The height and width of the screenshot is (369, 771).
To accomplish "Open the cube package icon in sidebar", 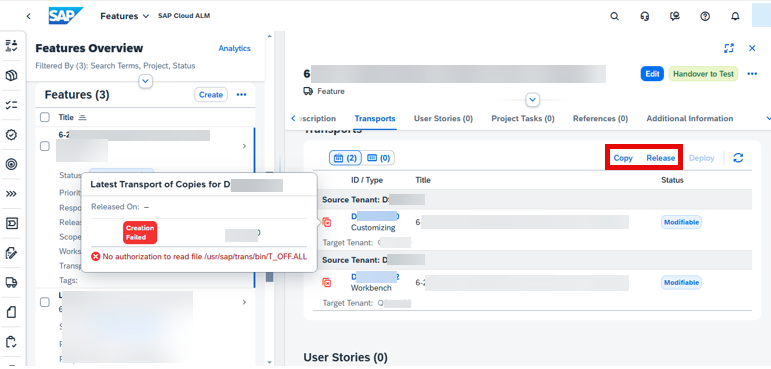I will [x=11, y=75].
